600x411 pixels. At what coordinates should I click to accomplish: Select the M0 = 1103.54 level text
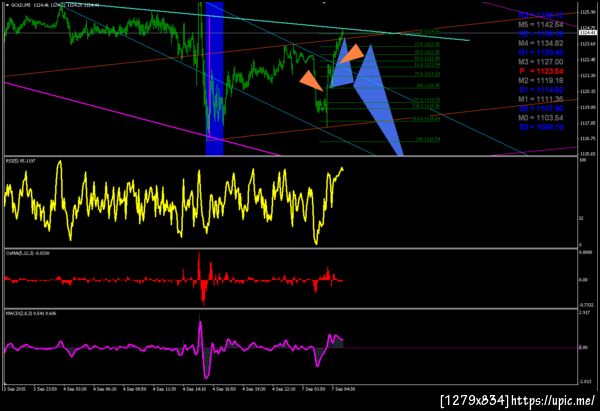pos(541,117)
